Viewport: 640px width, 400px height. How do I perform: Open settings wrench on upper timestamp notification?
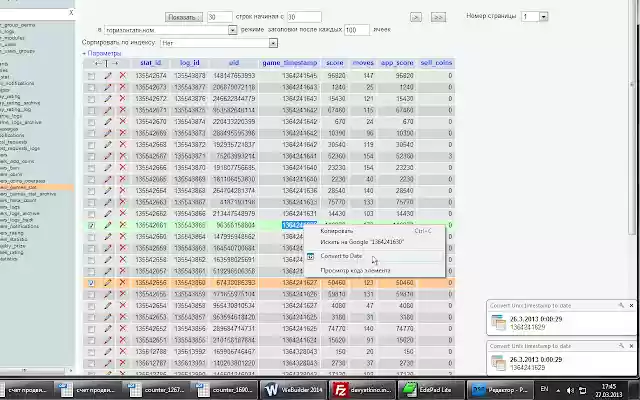coord(621,305)
